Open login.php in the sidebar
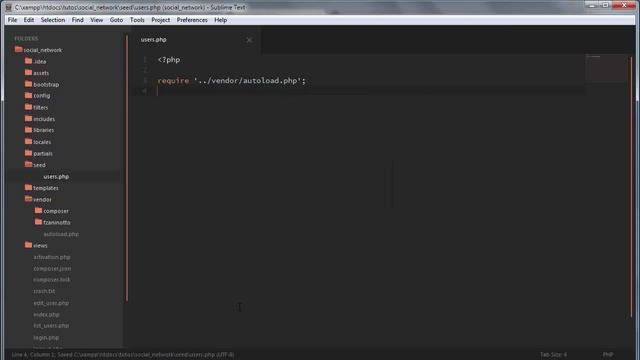Screen dimensions: 640x360 pyautogui.click(x=46, y=338)
